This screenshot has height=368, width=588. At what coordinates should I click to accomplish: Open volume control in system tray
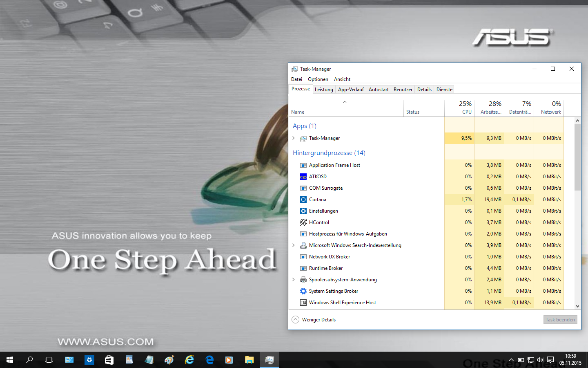pyautogui.click(x=540, y=360)
